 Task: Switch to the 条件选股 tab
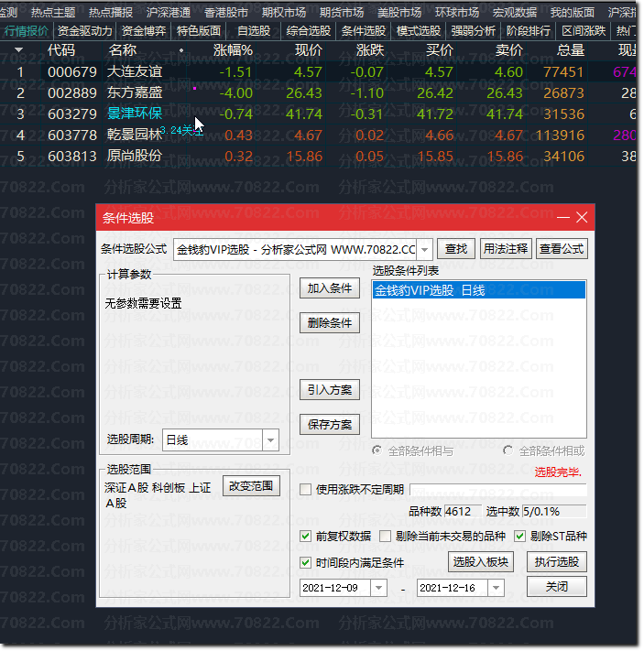click(x=363, y=31)
